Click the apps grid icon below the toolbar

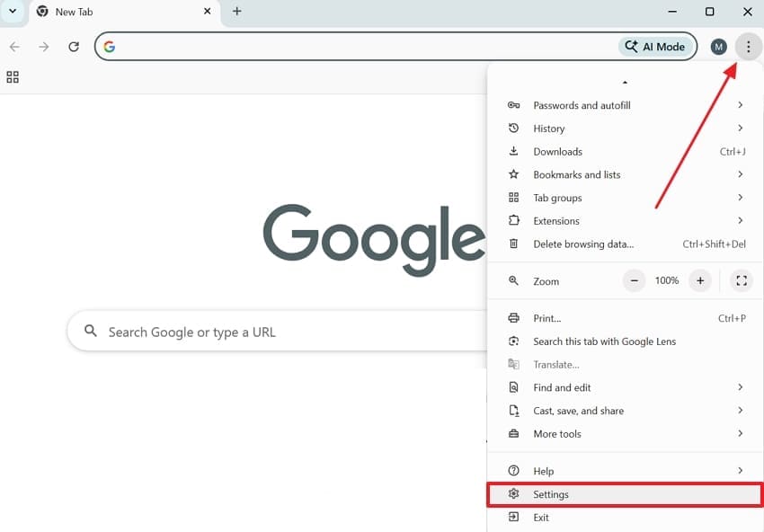12,76
